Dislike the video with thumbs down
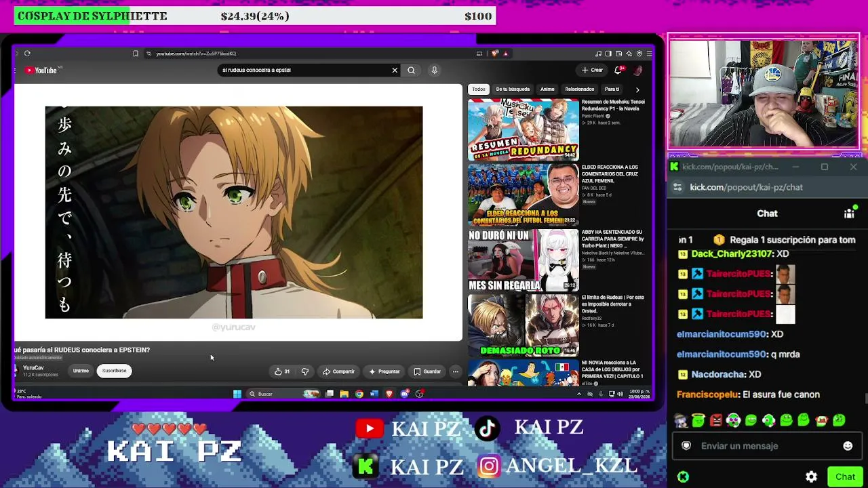 click(305, 371)
